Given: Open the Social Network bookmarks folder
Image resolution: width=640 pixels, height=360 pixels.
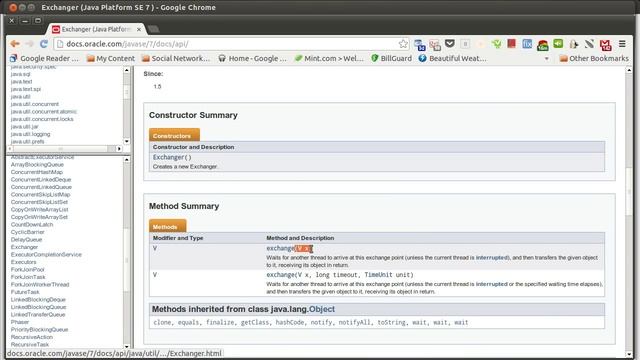Looking at the screenshot, I should [x=176, y=58].
